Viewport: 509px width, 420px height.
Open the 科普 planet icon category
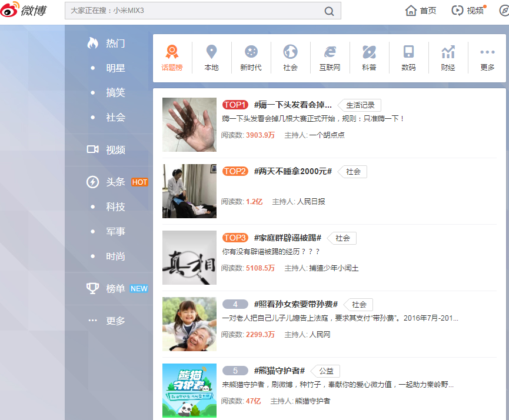point(369,52)
